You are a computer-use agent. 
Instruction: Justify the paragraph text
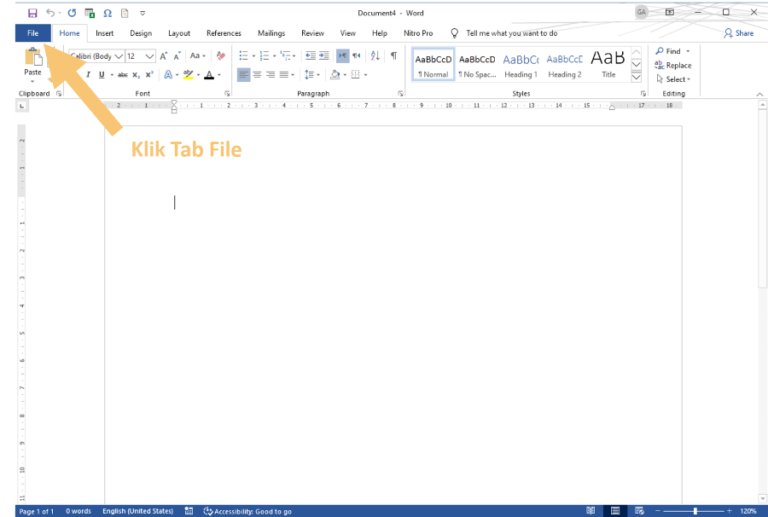[284, 75]
